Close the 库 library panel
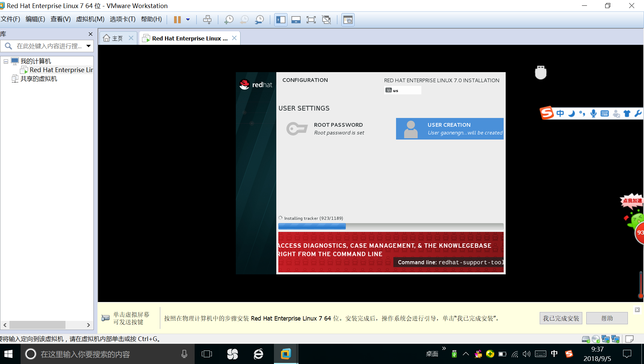Screen dimensions: 644x364 click(x=90, y=34)
